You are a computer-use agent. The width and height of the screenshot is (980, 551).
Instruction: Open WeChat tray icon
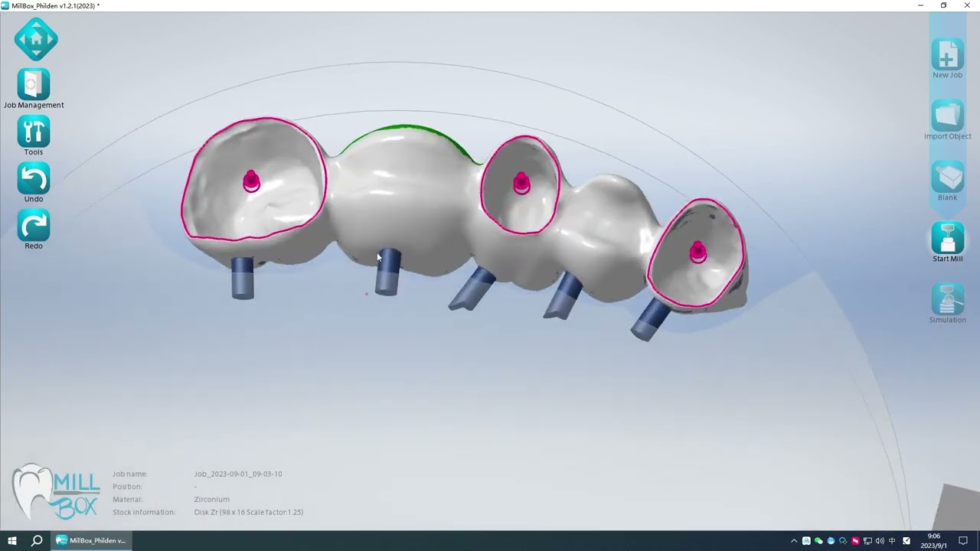tap(818, 541)
